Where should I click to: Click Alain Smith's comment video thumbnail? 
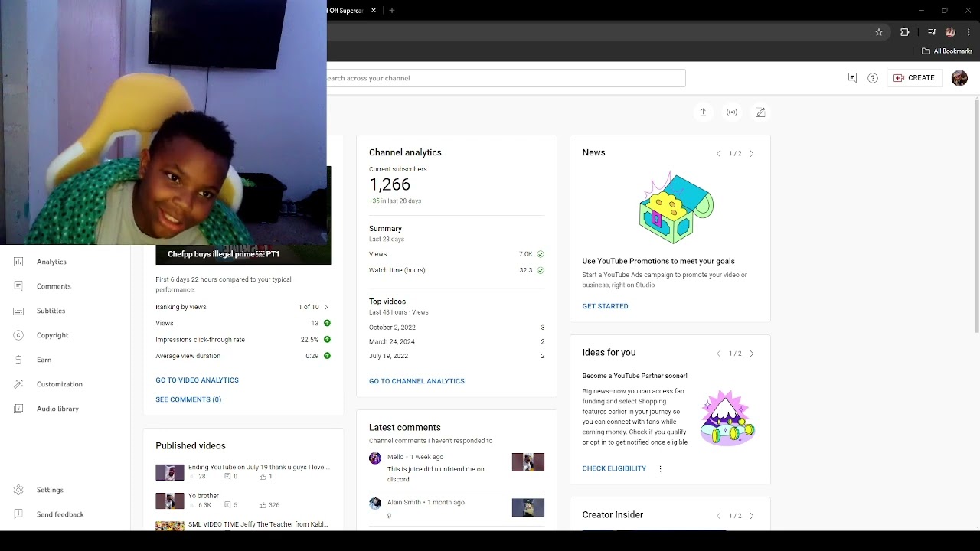(x=528, y=507)
